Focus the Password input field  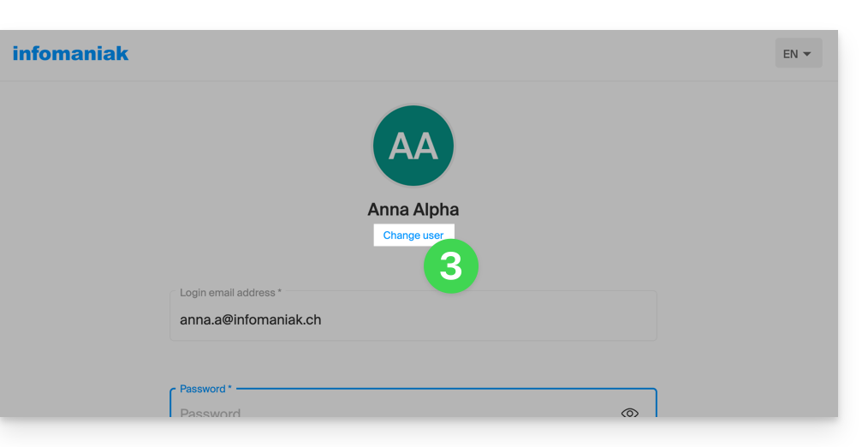[413, 402]
